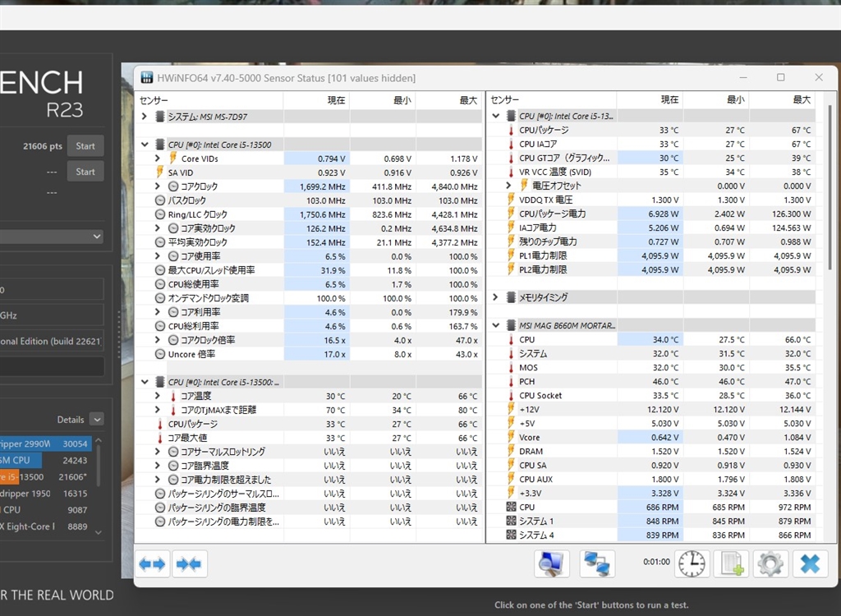Click the left panel センサー column header

point(209,100)
